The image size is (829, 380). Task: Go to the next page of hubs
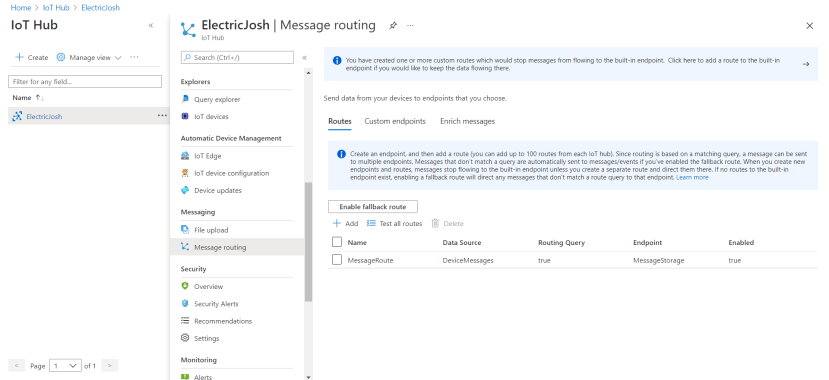point(109,366)
